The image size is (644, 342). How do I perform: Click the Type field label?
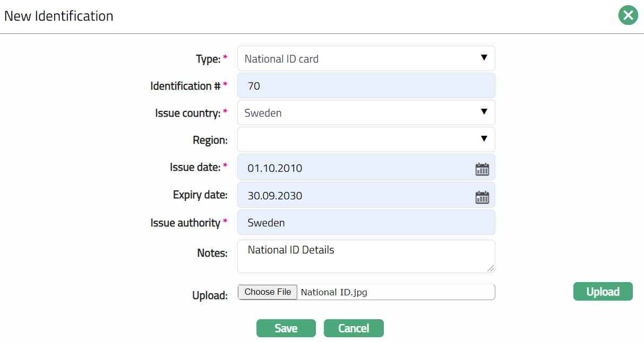pyautogui.click(x=208, y=59)
